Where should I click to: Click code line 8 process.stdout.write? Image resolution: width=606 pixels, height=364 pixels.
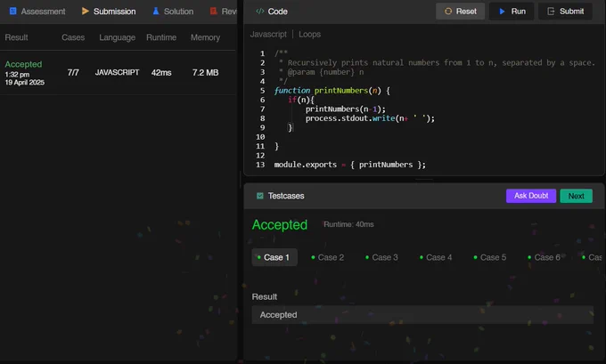tap(370, 118)
